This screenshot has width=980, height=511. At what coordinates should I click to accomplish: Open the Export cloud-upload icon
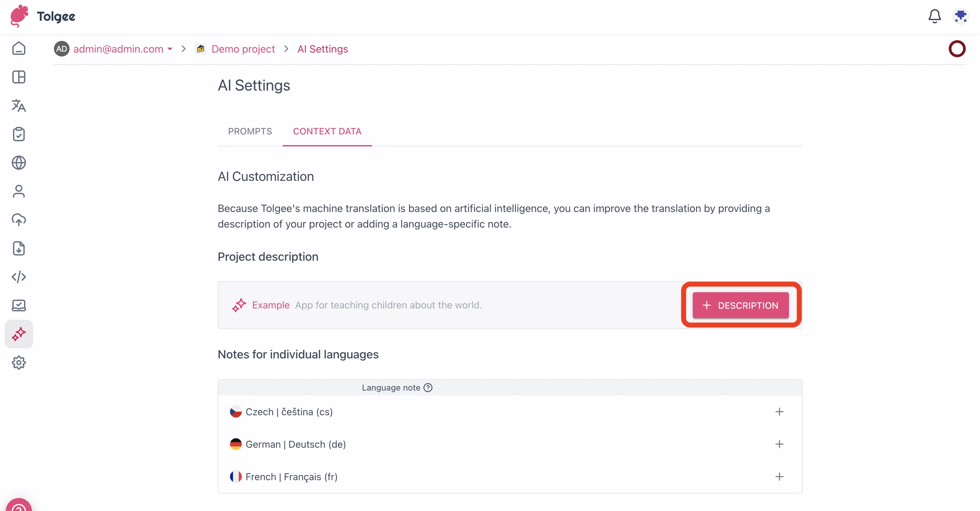[19, 220]
